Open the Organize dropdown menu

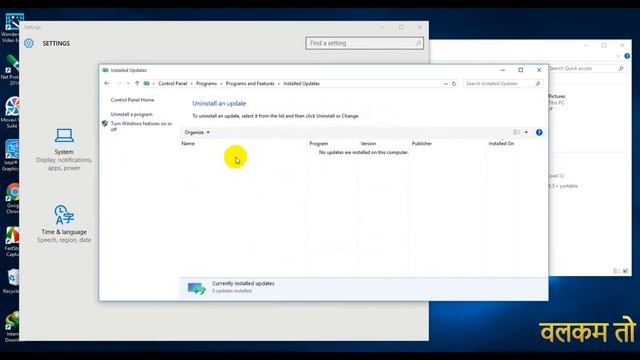click(197, 132)
